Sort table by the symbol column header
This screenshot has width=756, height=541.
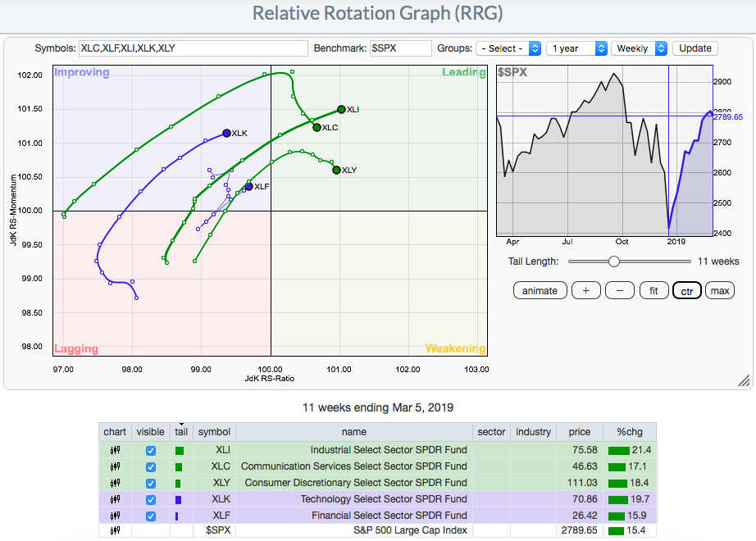(x=214, y=432)
